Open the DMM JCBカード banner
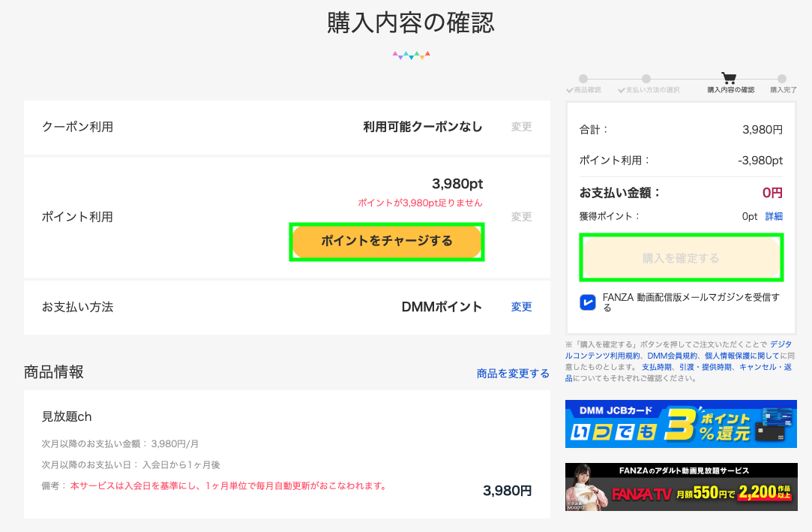The height and width of the screenshot is (532, 812). tap(681, 424)
